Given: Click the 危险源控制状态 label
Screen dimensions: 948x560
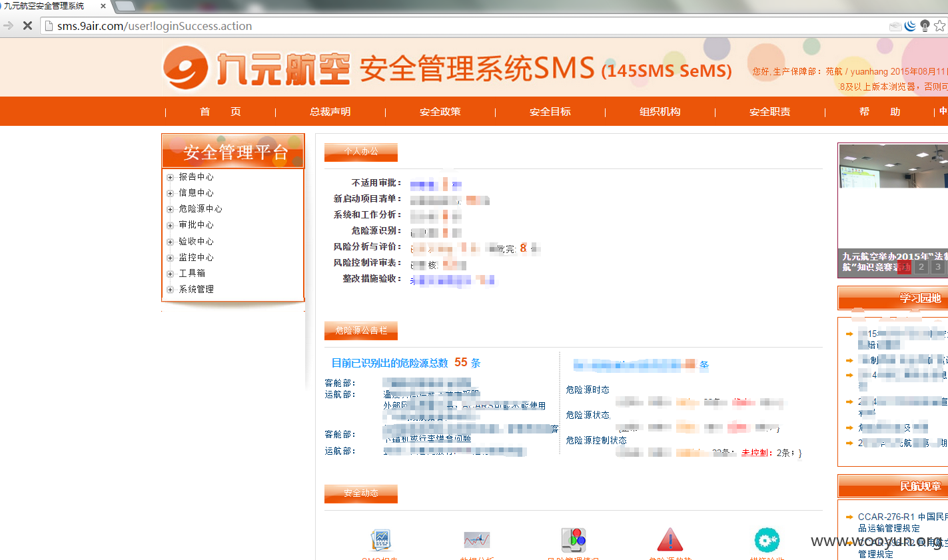Looking at the screenshot, I should pos(596,440).
